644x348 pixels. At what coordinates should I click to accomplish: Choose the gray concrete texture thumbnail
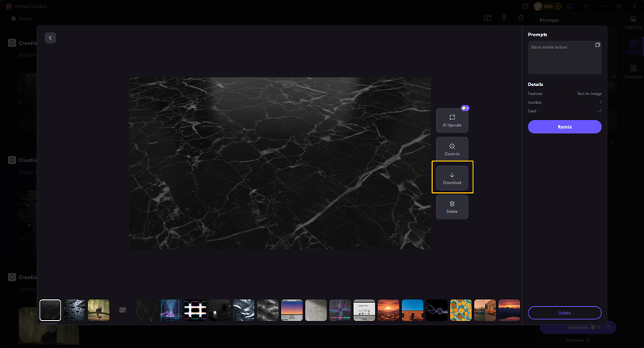(x=316, y=310)
